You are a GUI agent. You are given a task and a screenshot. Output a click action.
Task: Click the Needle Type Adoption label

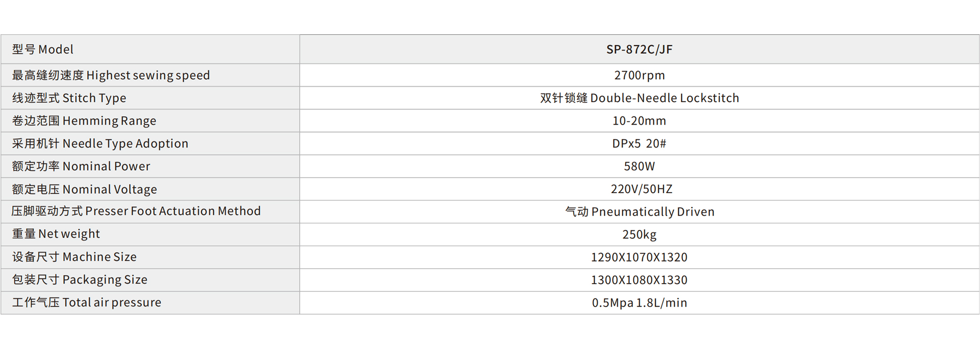pyautogui.click(x=100, y=144)
